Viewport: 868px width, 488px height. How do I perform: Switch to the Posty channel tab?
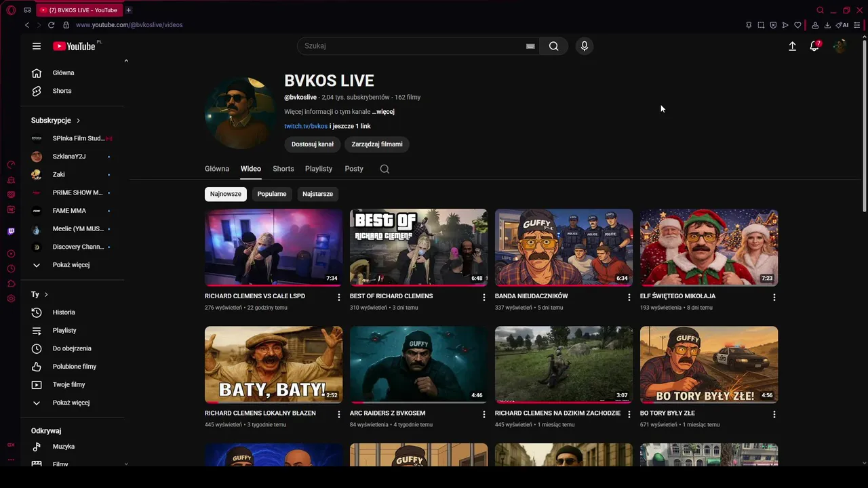click(354, 169)
